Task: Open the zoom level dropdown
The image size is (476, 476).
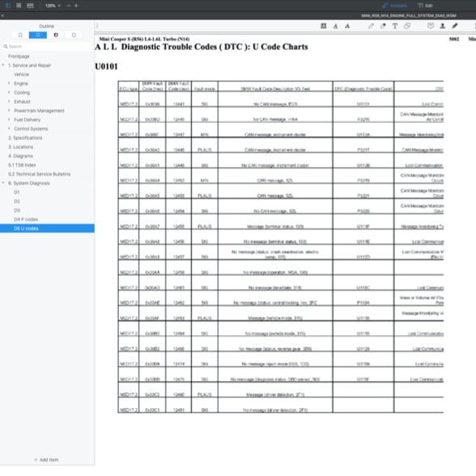Action: pyautogui.click(x=53, y=6)
